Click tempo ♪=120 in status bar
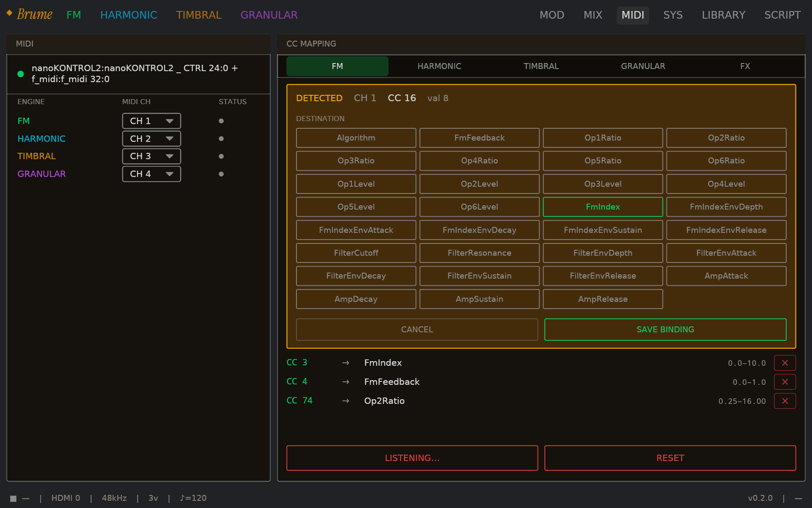The width and height of the screenshot is (812, 508). [x=193, y=498]
